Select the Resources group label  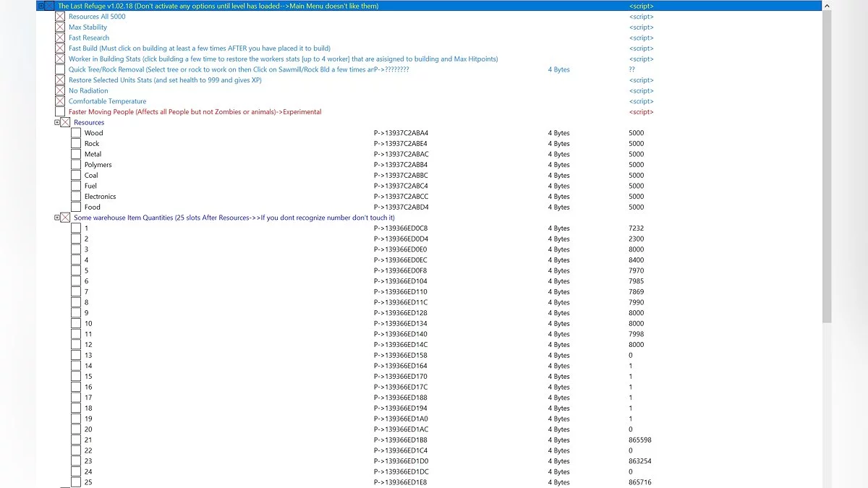89,122
